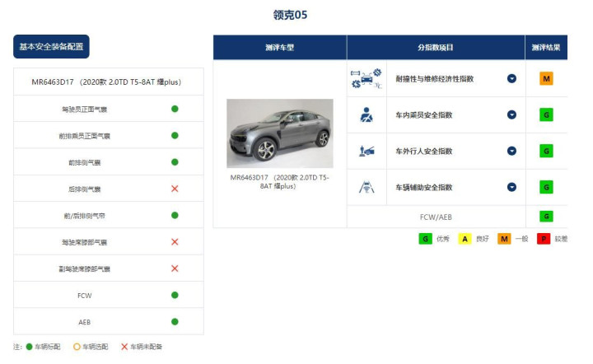Click the 副驾驶席膝部气囊 label

[84, 269]
